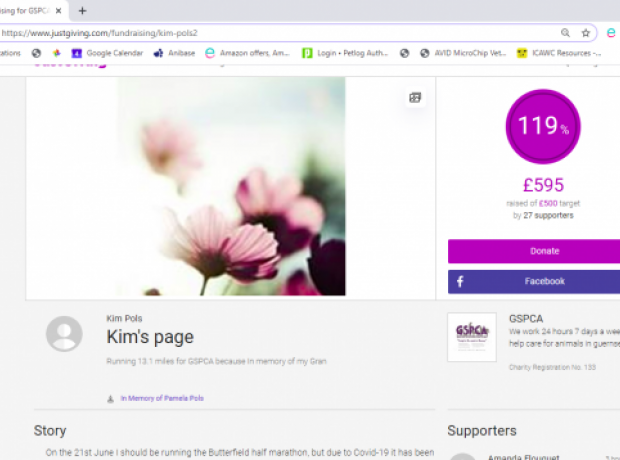Click the GSPCA charity logo thumbnail
The height and width of the screenshot is (460, 620).
[472, 337]
